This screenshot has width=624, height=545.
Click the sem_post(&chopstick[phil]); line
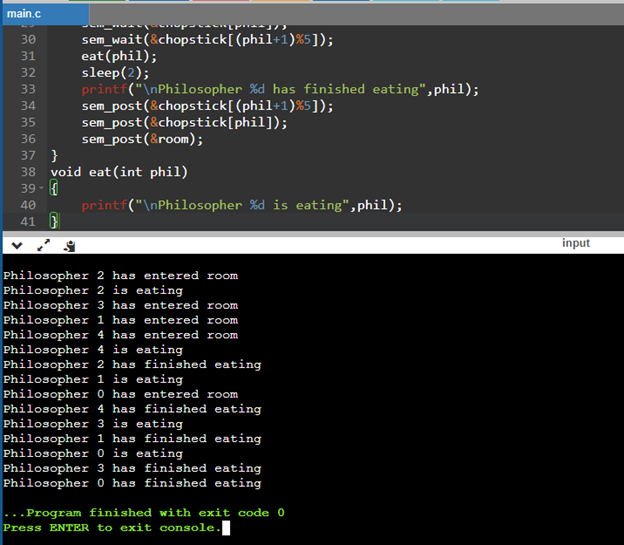[x=184, y=123]
